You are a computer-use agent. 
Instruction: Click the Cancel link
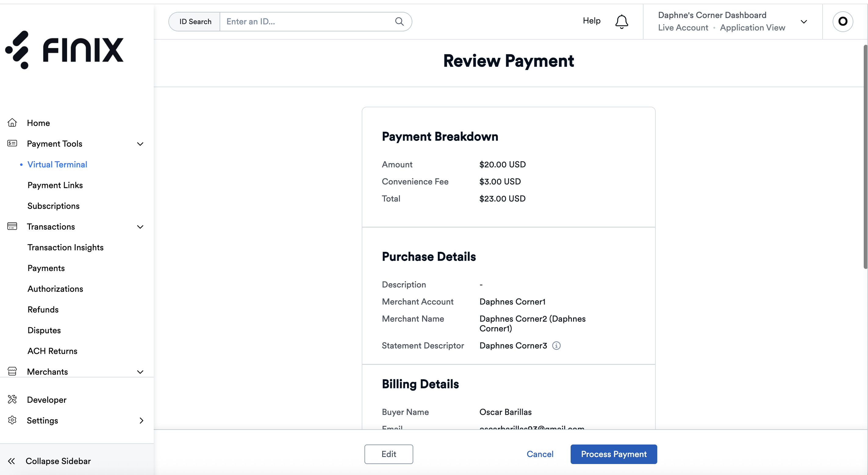pos(540,454)
